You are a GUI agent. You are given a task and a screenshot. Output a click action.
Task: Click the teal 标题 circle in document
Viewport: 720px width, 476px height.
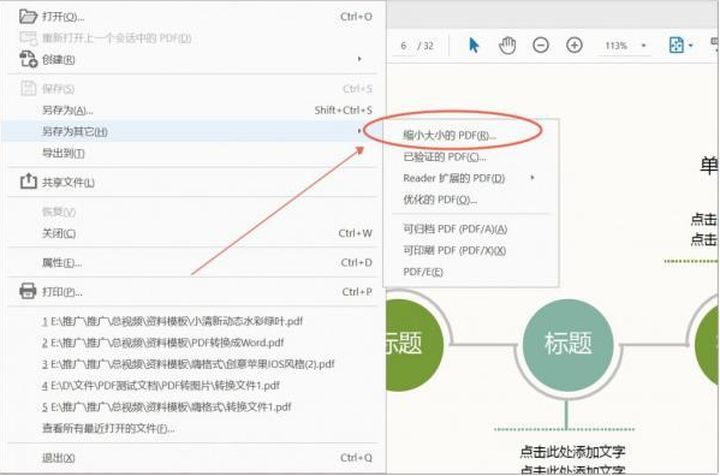click(568, 344)
